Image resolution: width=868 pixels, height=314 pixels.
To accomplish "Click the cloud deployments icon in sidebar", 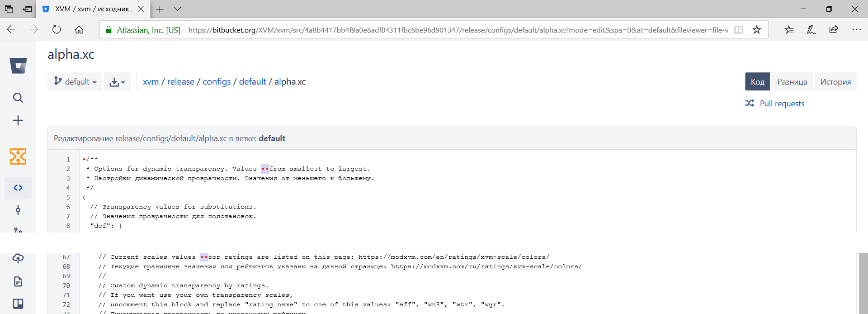I will [x=18, y=258].
